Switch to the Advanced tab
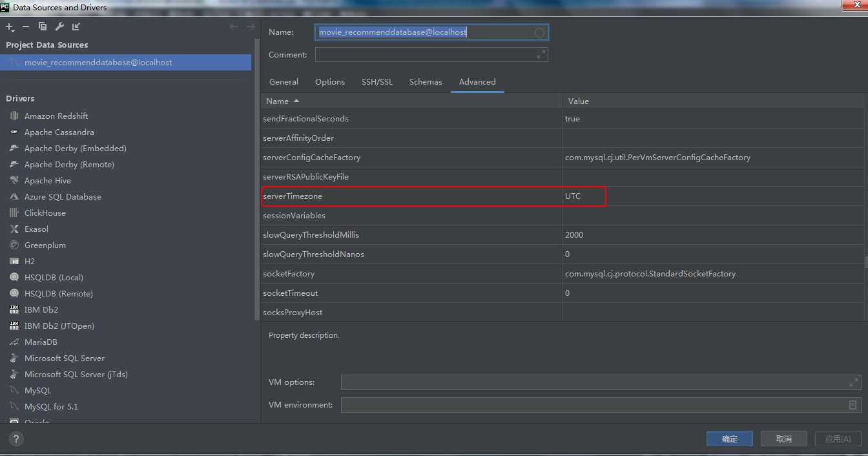The image size is (868, 456). (477, 82)
